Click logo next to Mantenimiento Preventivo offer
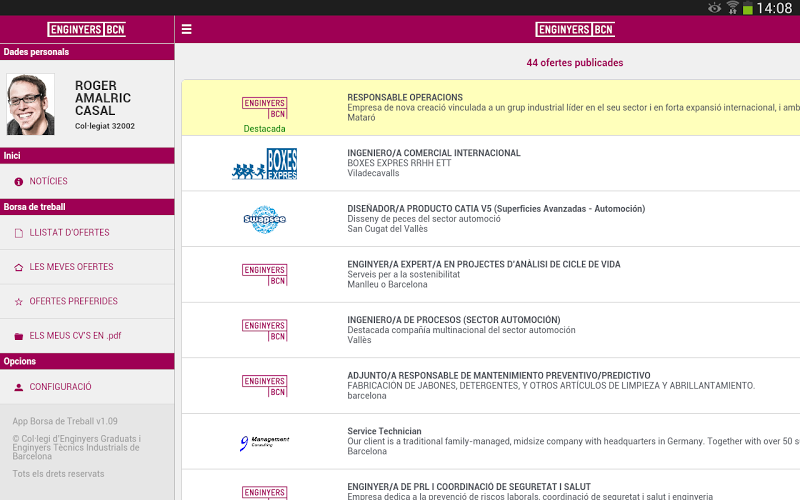Viewport: 800px width, 500px height. click(x=264, y=386)
